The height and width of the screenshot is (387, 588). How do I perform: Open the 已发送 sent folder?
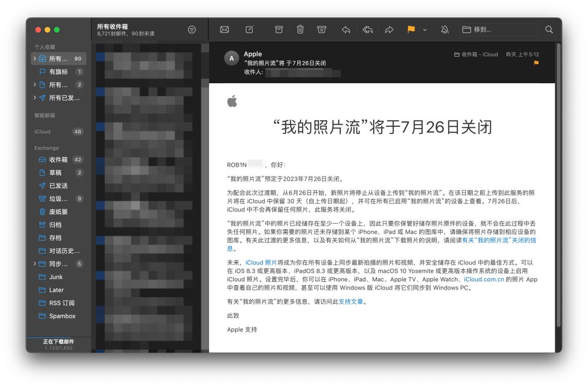point(58,186)
